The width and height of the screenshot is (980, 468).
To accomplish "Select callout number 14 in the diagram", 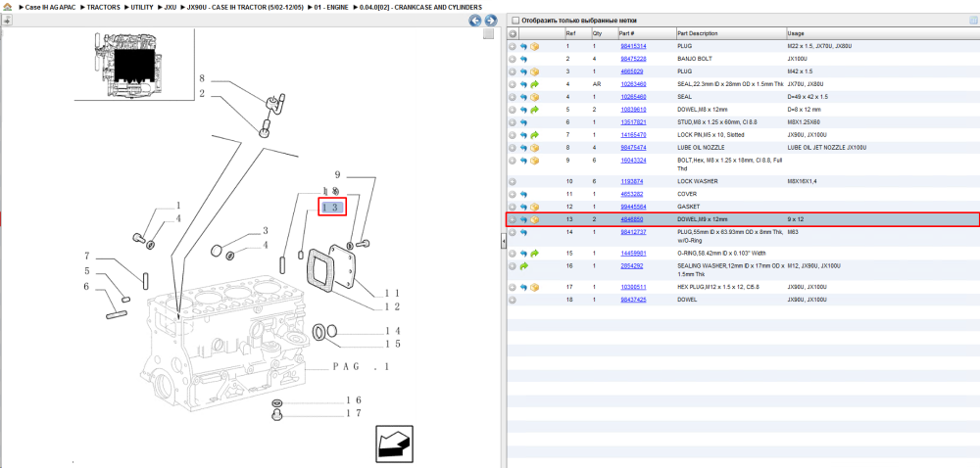I will point(393,331).
